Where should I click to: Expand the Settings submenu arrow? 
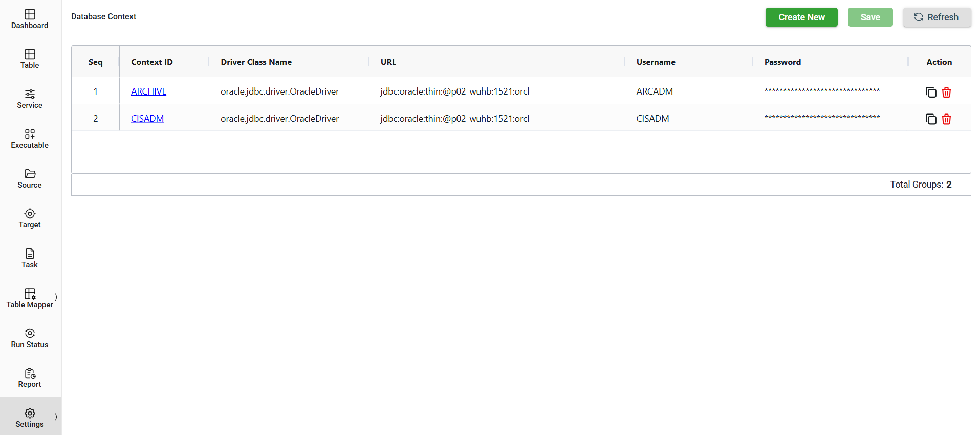point(56,417)
